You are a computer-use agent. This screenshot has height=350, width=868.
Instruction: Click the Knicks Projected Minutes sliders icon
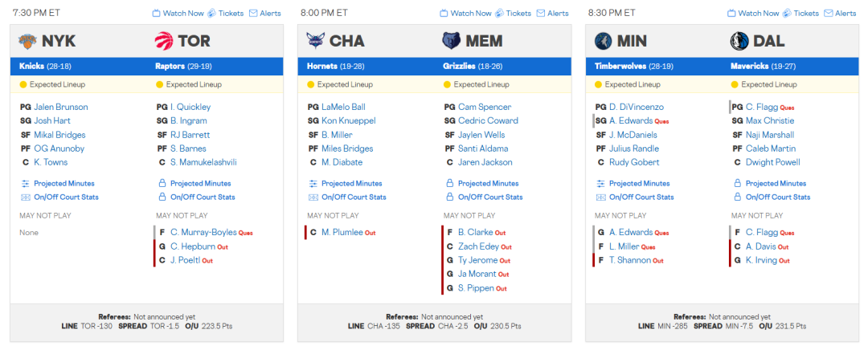25,184
